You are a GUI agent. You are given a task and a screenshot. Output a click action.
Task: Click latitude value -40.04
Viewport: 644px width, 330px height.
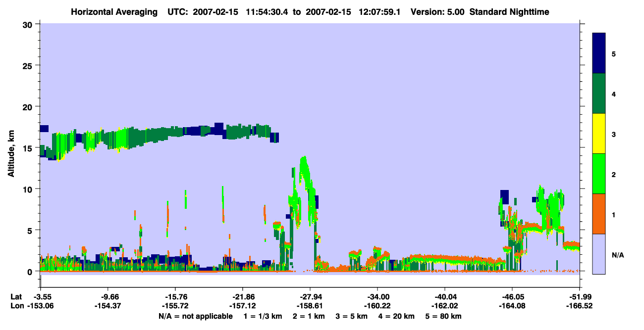point(445,297)
